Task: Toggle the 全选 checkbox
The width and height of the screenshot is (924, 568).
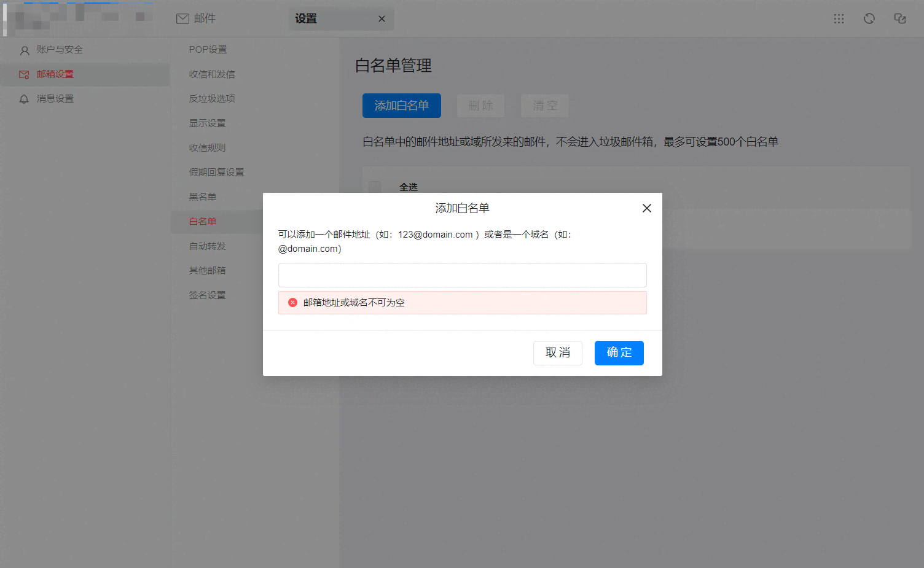Action: [x=375, y=187]
